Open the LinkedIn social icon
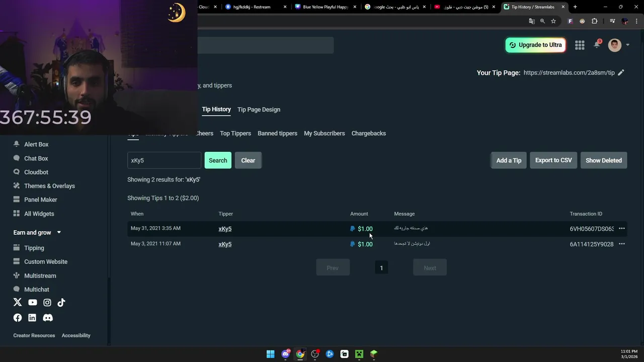 [x=32, y=318]
